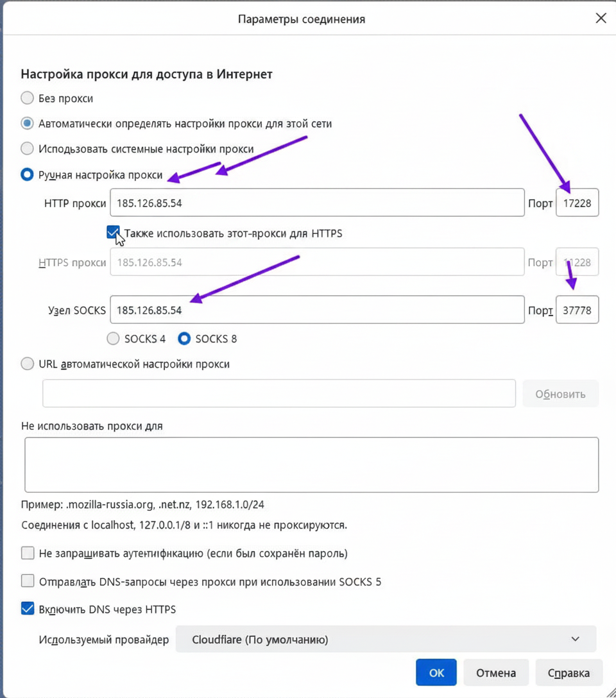
Task: Select manual proxy configuration radio button
Action: click(x=27, y=174)
